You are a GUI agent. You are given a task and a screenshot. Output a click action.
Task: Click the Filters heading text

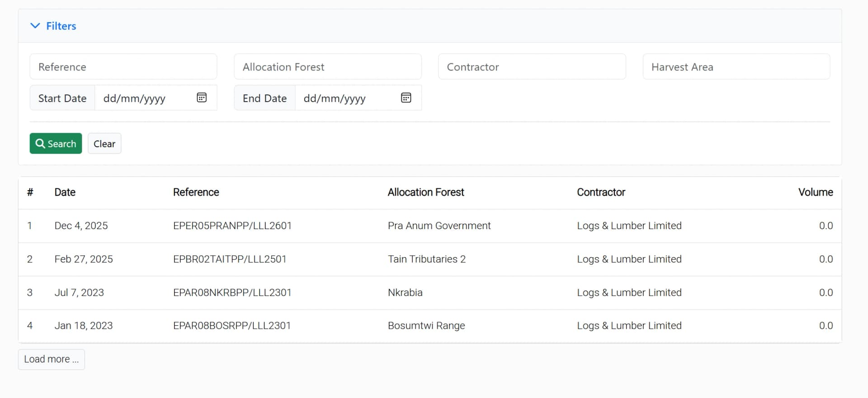(x=61, y=26)
